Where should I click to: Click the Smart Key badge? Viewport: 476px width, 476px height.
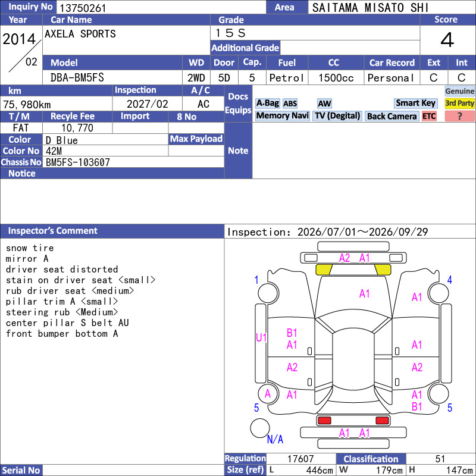415,103
